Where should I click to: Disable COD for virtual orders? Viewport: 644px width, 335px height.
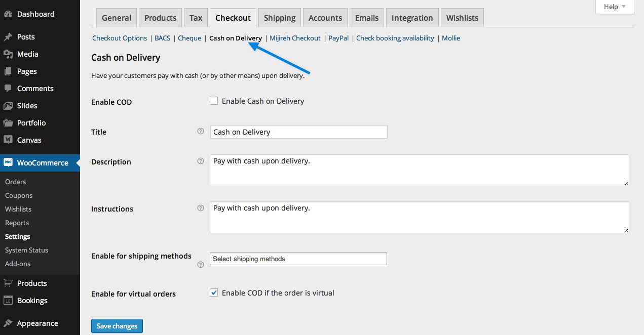pyautogui.click(x=213, y=292)
